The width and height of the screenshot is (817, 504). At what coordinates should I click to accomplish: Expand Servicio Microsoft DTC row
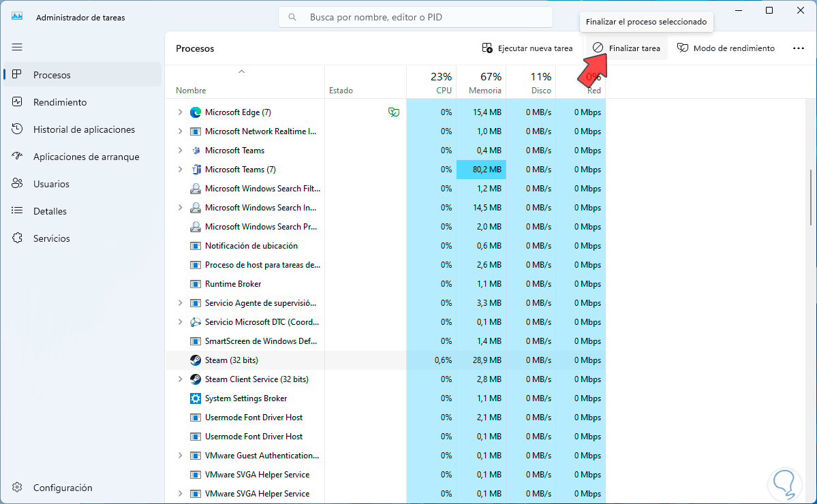pyautogui.click(x=181, y=321)
